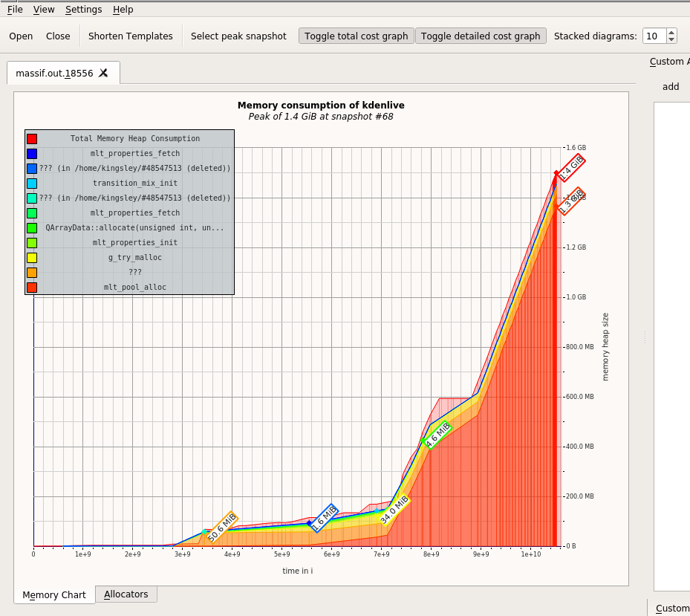This screenshot has height=616, width=690.
Task: Click lime mlt_properties_init legend swatch
Action: [32, 243]
